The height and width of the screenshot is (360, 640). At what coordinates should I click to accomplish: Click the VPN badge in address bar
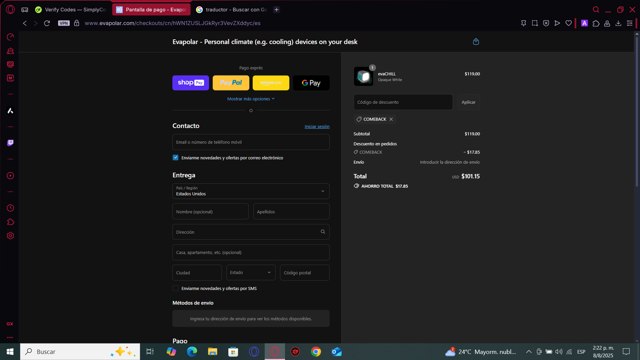coord(64,23)
